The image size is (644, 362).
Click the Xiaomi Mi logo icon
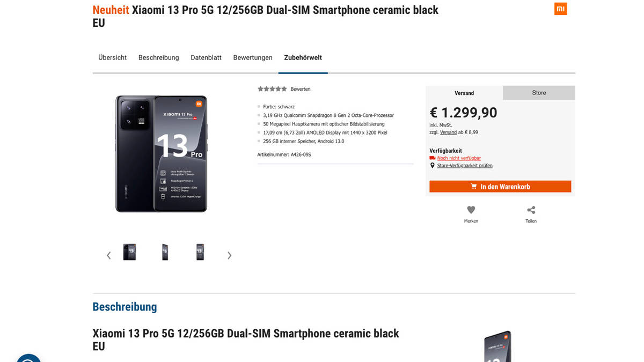point(560,9)
